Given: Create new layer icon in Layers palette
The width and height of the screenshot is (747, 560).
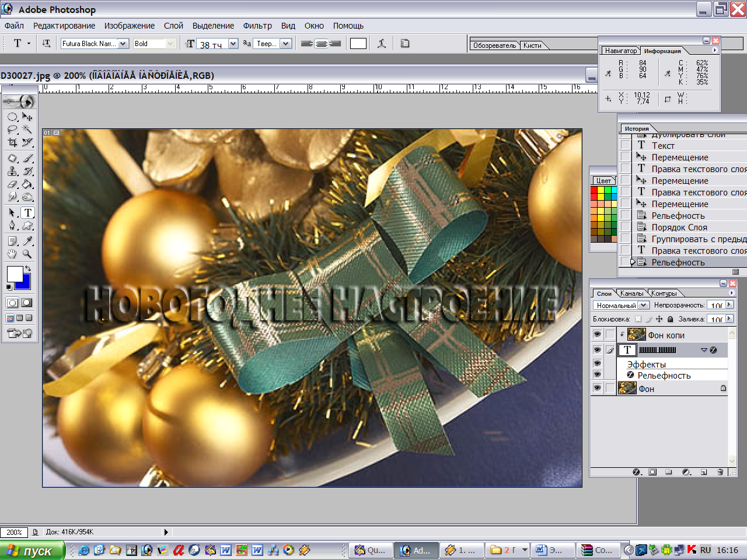Looking at the screenshot, I should point(704,472).
